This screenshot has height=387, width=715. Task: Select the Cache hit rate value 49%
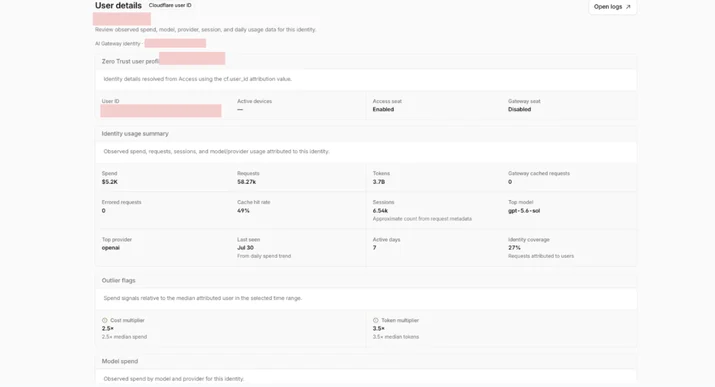point(243,211)
